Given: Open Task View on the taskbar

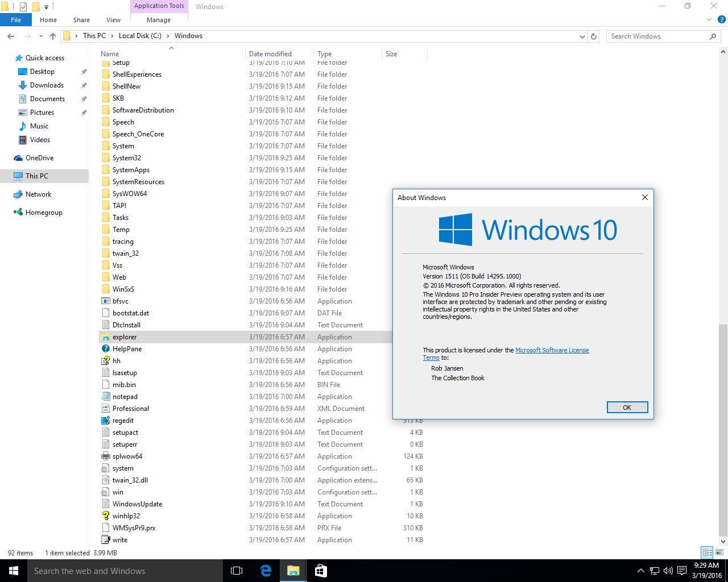Looking at the screenshot, I should pos(237,571).
